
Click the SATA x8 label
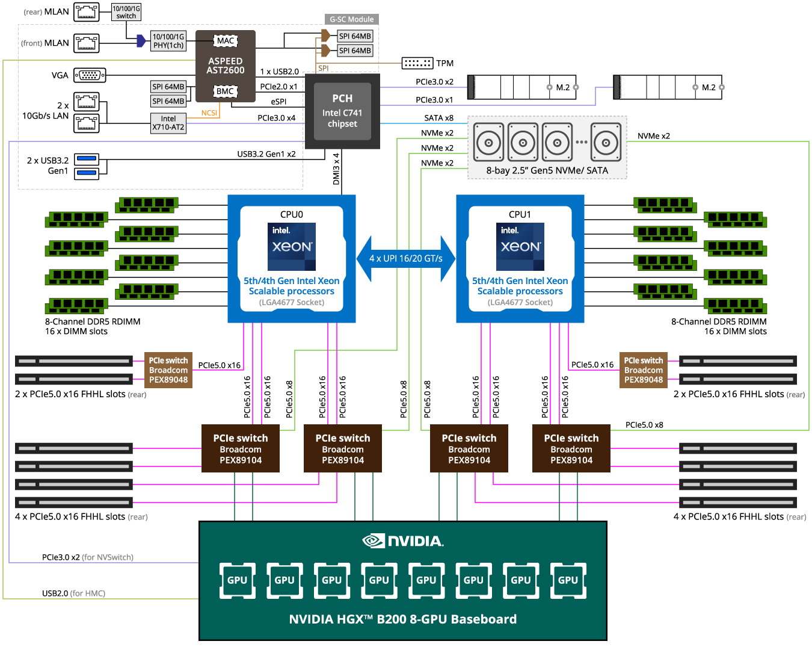click(439, 118)
